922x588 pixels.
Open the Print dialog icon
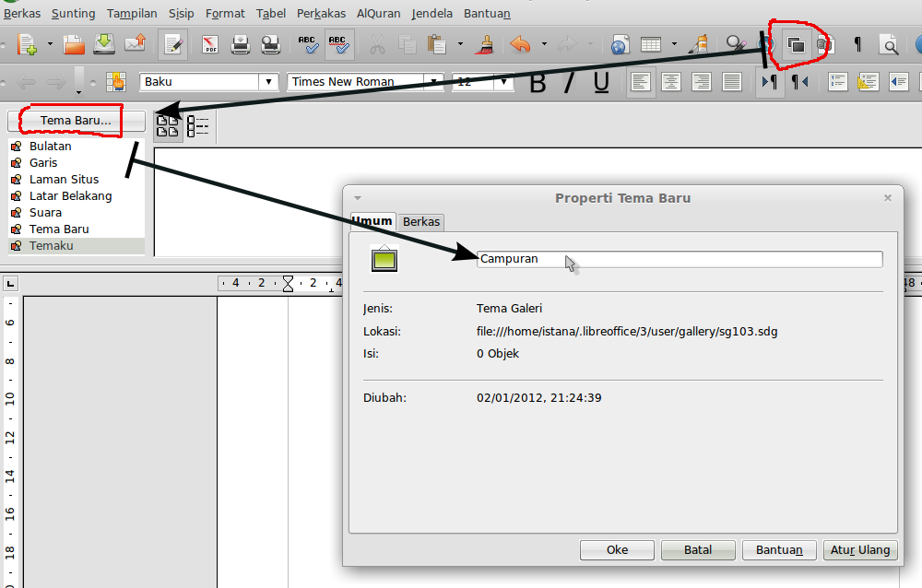(x=241, y=43)
